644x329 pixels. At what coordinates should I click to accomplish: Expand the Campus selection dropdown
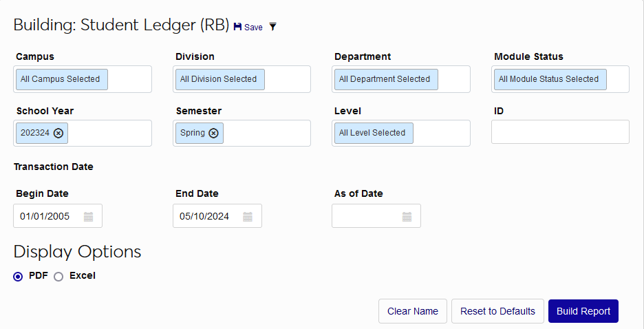(x=83, y=79)
